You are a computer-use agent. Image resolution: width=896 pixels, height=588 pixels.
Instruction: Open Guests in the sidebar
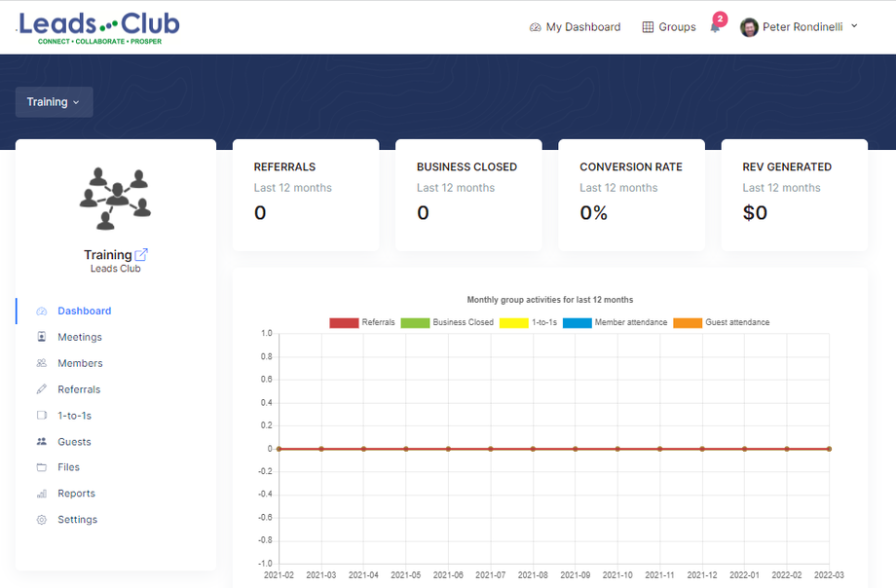coord(74,442)
